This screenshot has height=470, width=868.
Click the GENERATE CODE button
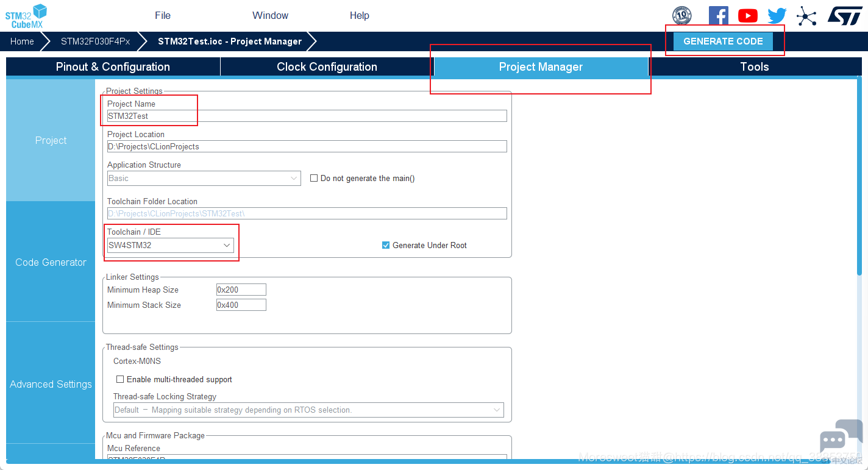723,41
